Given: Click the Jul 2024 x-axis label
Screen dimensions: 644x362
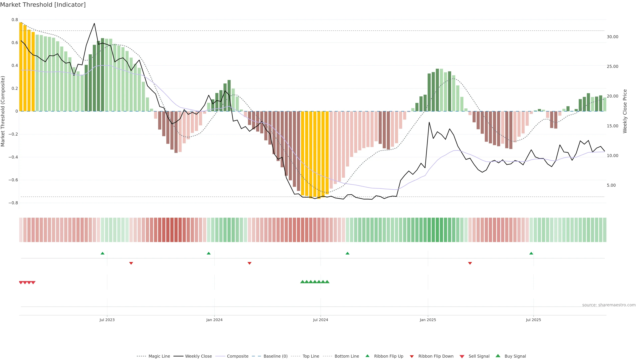Looking at the screenshot, I should (x=320, y=320).
